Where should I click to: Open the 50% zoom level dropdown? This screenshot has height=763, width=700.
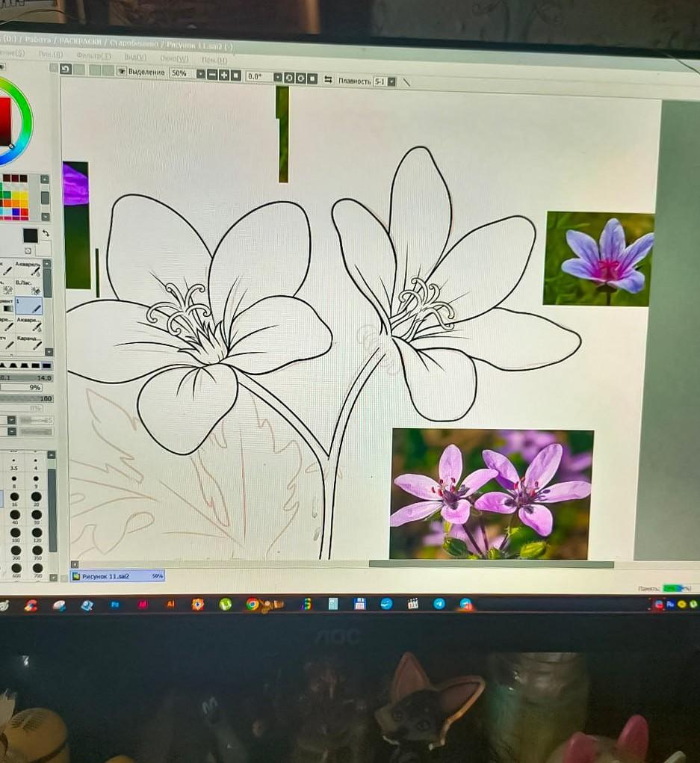point(200,74)
